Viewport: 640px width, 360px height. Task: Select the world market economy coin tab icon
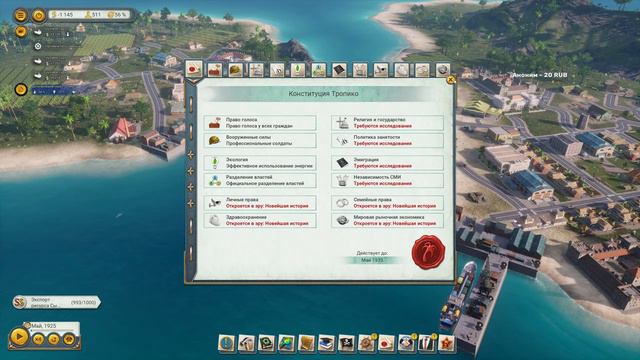point(443,70)
